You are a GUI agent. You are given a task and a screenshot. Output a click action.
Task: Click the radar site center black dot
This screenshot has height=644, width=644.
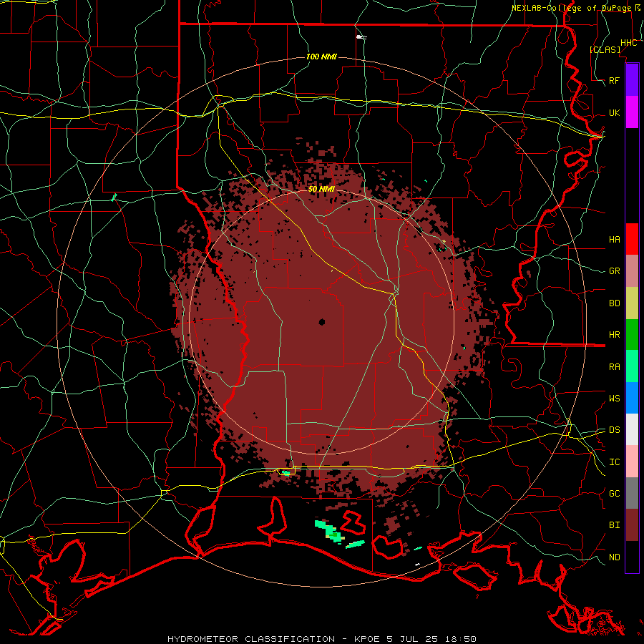tap(322, 322)
